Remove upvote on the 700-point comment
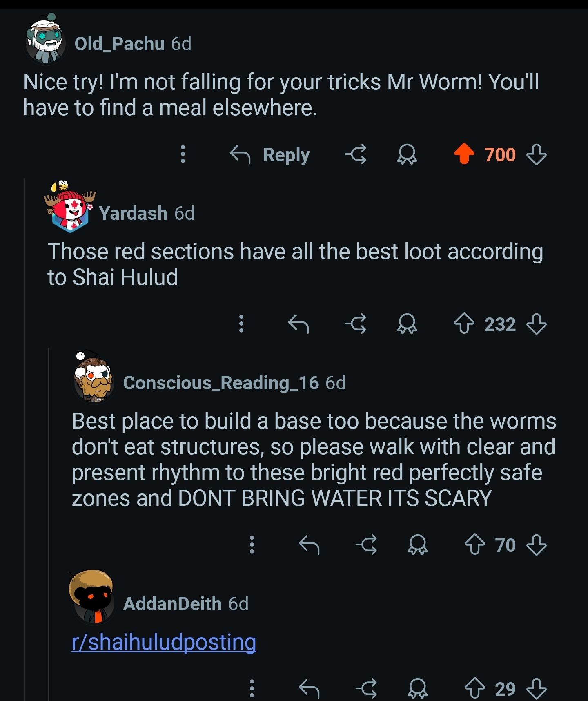 464,154
